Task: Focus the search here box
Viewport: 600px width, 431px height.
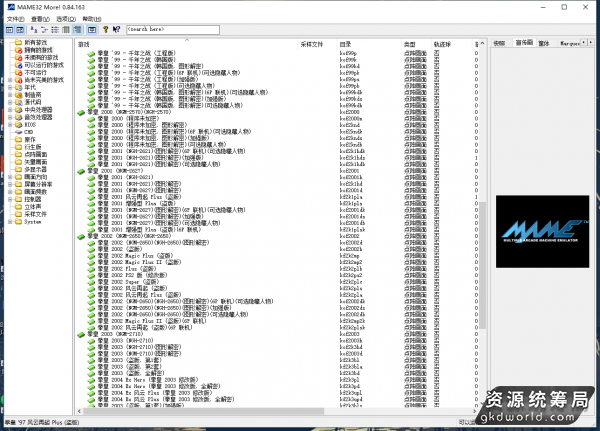Action: [173, 29]
